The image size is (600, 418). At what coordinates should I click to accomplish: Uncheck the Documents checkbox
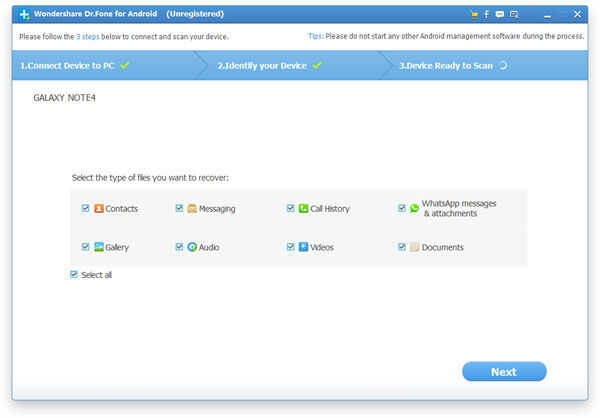pyautogui.click(x=401, y=247)
